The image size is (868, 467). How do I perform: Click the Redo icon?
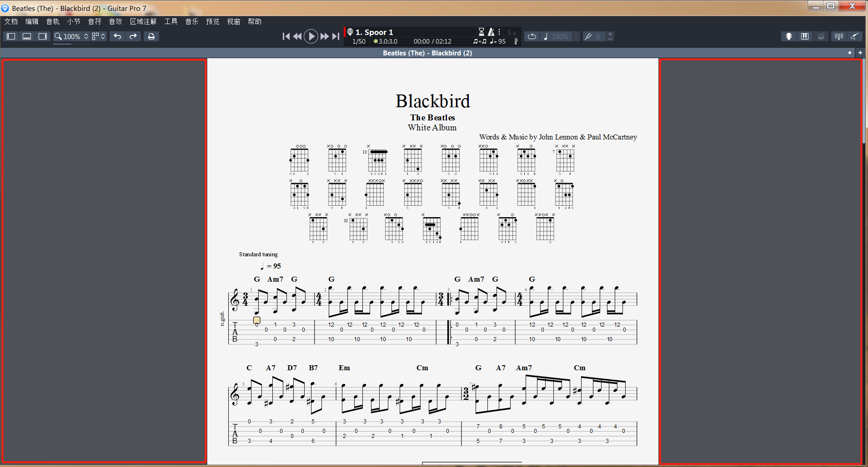pyautogui.click(x=133, y=36)
